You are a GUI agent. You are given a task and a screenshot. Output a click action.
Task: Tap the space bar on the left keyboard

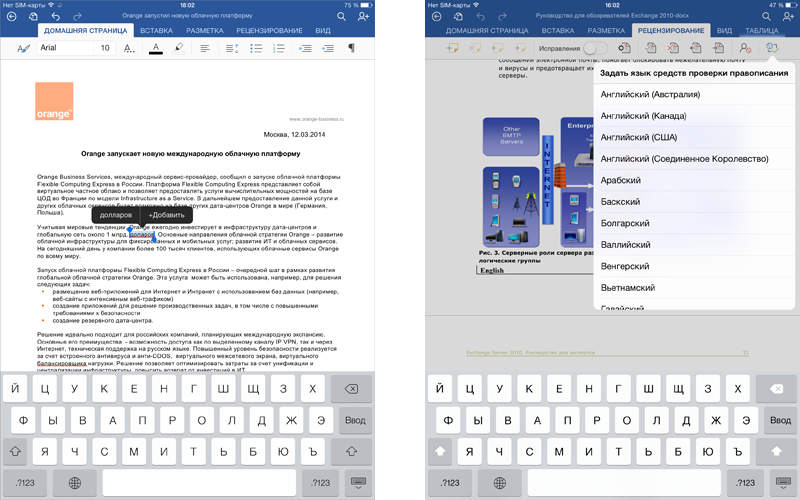(199, 483)
